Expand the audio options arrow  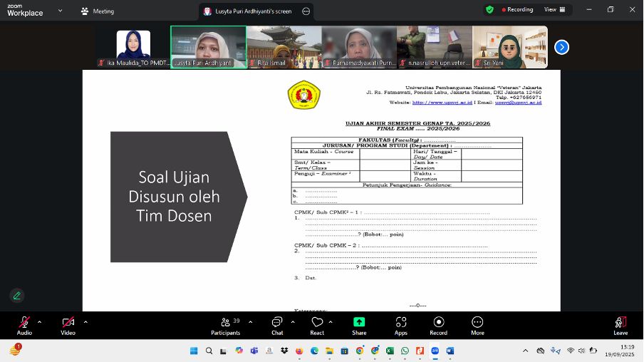40,321
